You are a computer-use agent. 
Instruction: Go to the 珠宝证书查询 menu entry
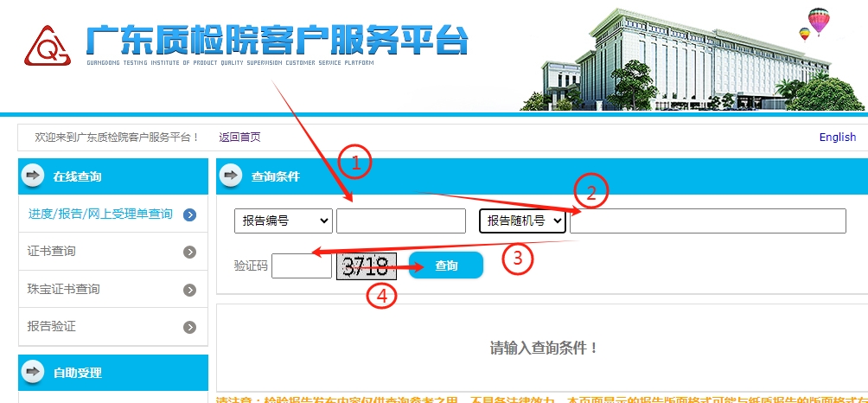[x=64, y=290]
